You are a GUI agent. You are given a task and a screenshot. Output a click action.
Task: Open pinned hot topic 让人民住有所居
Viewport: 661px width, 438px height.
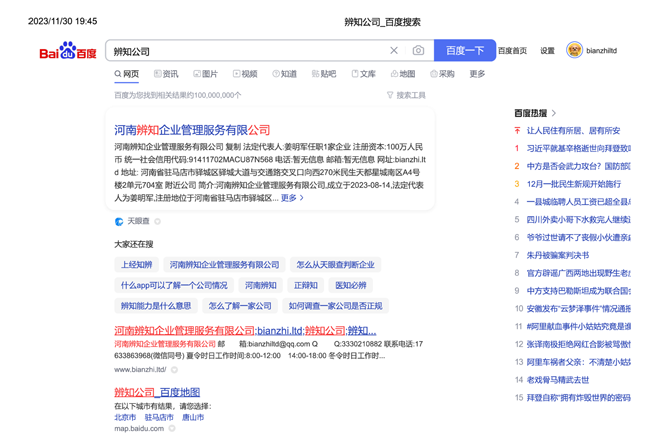tap(573, 131)
